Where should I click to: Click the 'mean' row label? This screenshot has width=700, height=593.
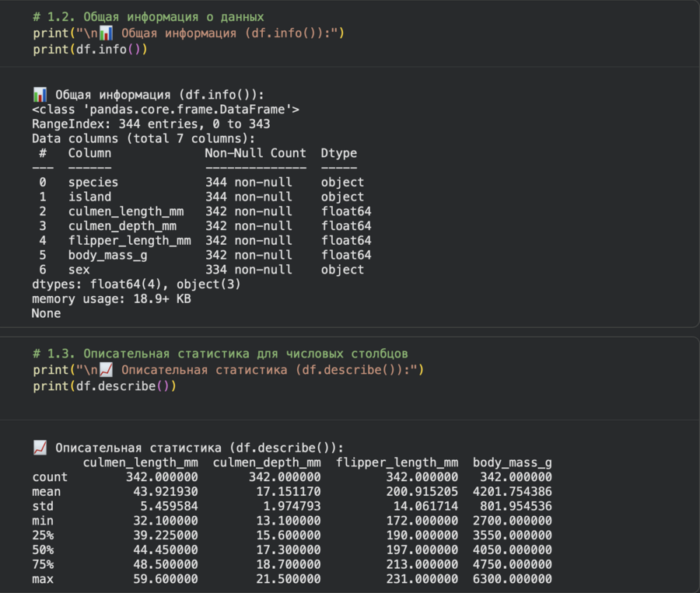coord(46,492)
